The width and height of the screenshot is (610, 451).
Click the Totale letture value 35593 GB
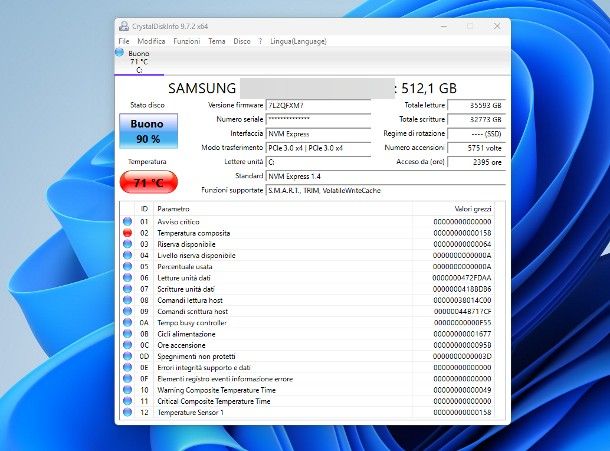[476, 105]
